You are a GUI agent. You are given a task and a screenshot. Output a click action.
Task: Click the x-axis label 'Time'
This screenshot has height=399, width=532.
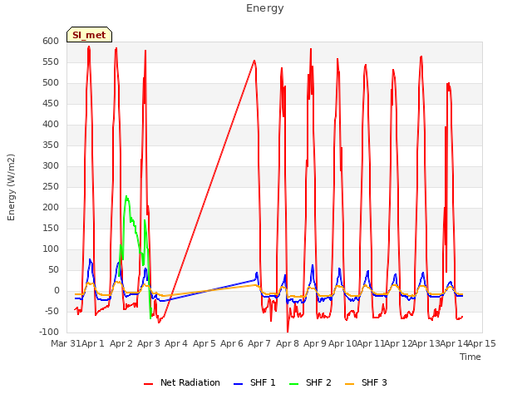(x=470, y=357)
